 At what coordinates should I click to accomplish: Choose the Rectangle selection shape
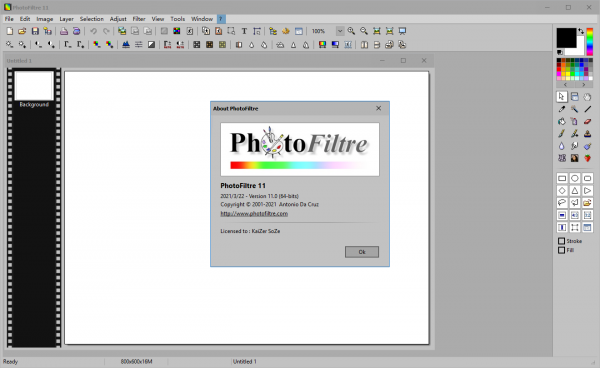pos(562,178)
